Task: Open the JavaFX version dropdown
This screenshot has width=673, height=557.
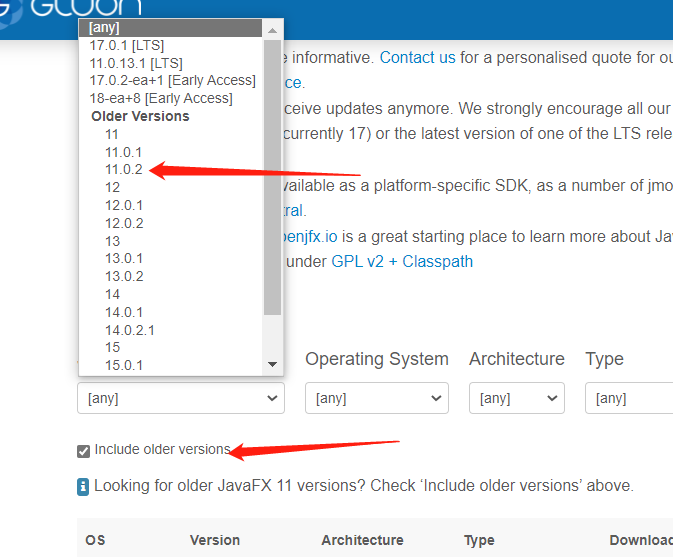Action: point(181,398)
